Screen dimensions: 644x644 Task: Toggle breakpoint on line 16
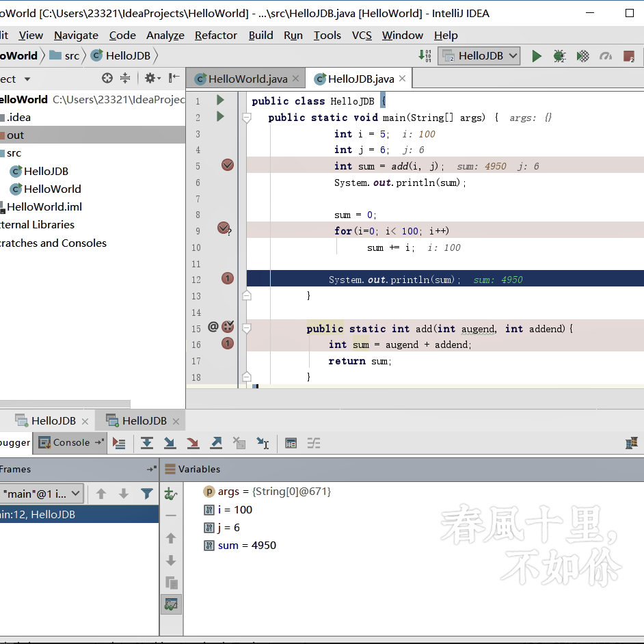coord(228,343)
